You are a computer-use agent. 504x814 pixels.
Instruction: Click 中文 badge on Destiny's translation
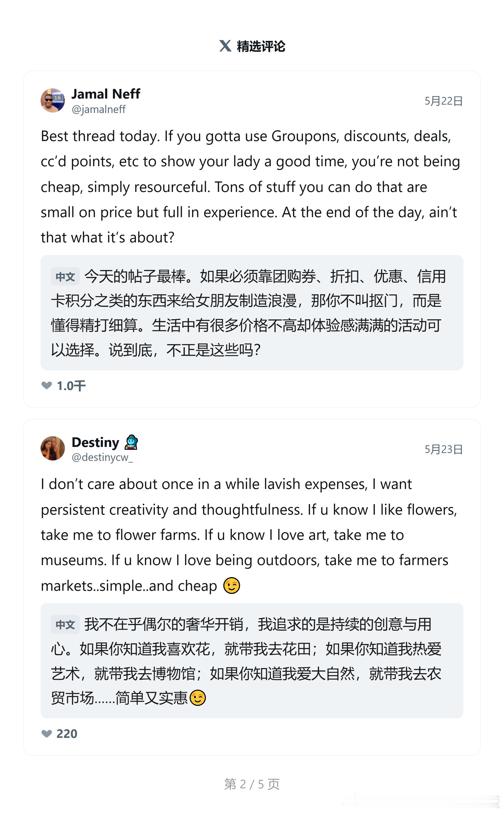65,624
